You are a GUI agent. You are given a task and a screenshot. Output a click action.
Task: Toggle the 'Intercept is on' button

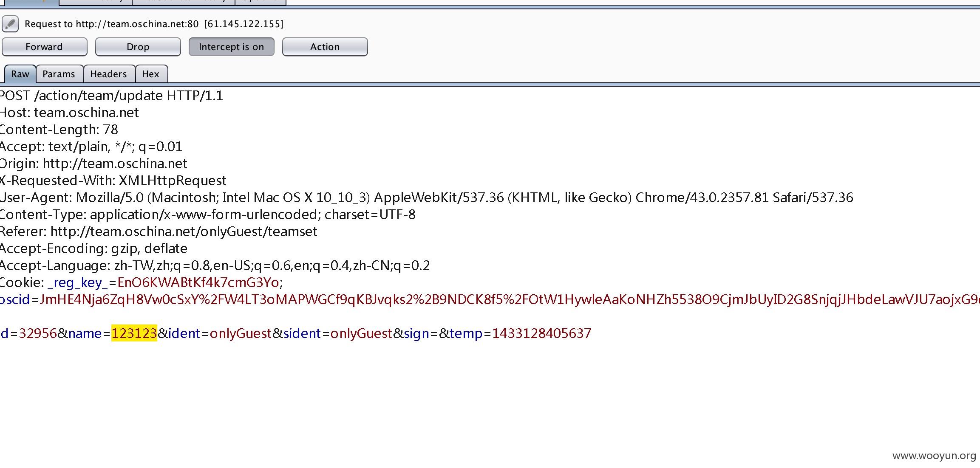coord(232,47)
